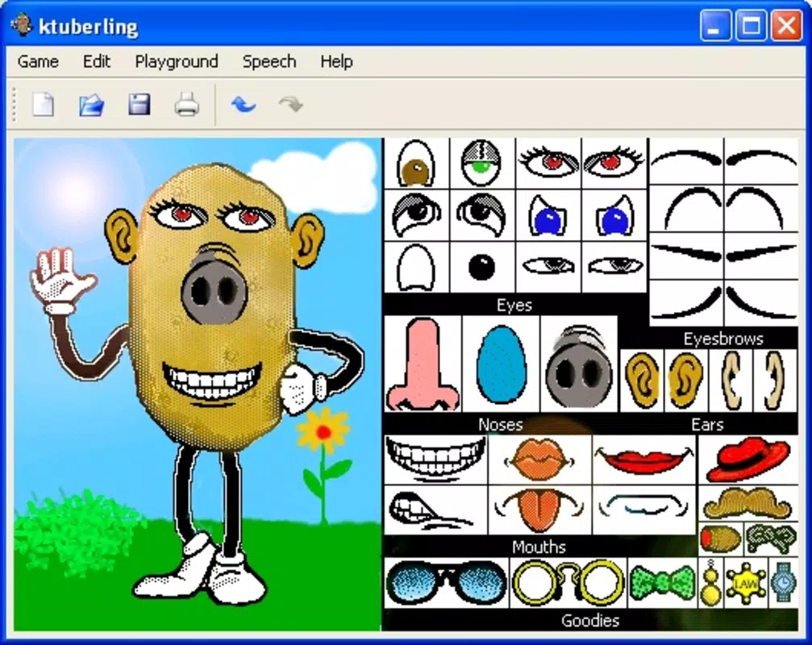
Task: Open the Playground menu
Action: pos(176,61)
